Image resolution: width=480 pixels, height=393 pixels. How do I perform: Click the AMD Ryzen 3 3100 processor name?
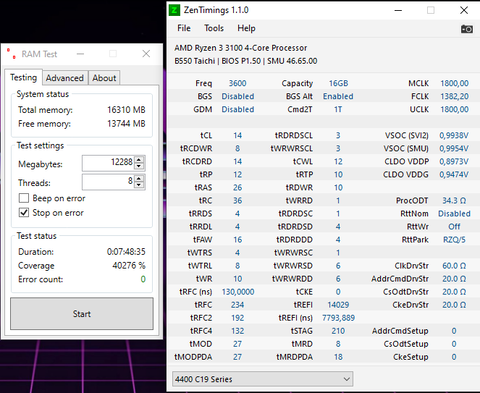click(x=240, y=48)
